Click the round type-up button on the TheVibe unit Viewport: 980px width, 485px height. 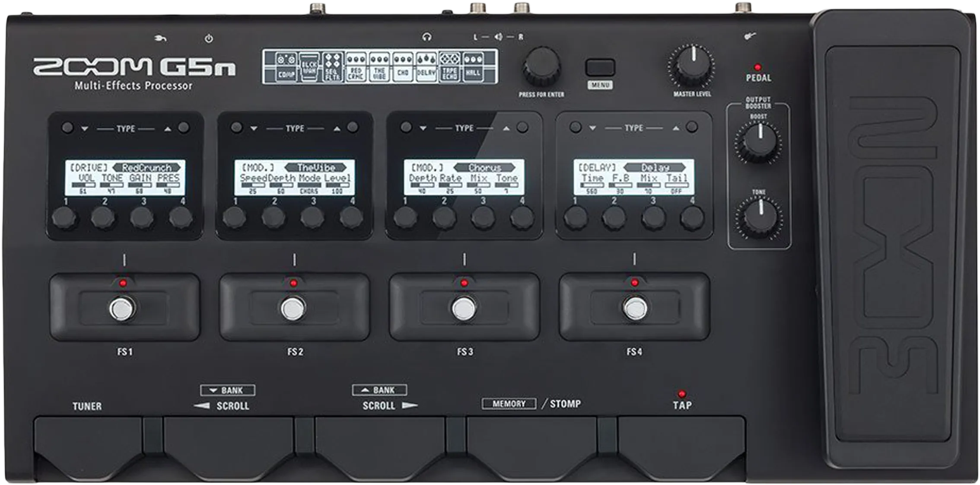pos(353,127)
